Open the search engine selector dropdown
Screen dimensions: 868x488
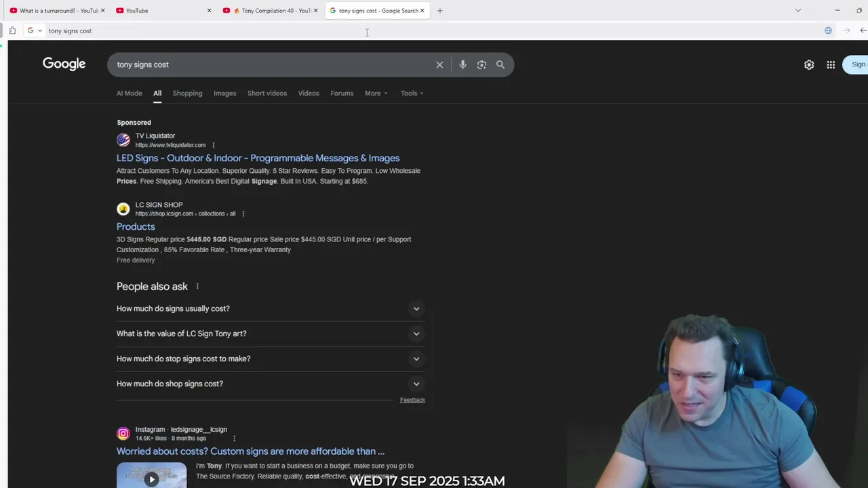[x=35, y=30]
